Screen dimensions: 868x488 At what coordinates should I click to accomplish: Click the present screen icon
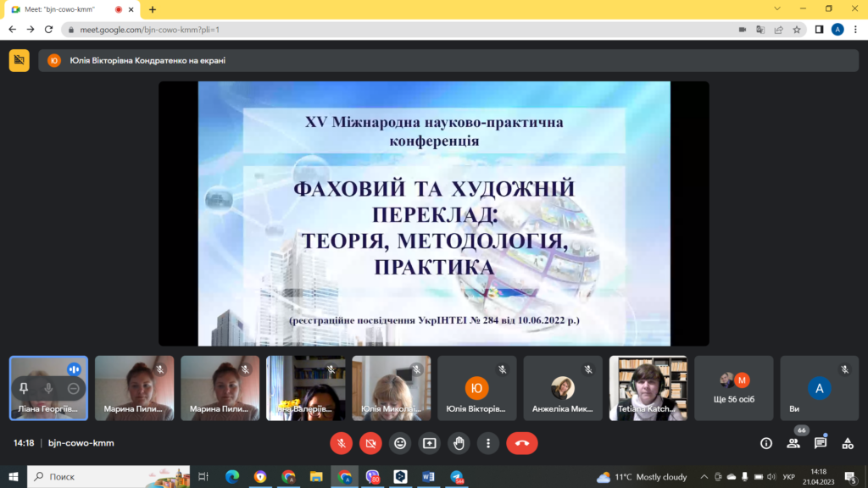(430, 443)
